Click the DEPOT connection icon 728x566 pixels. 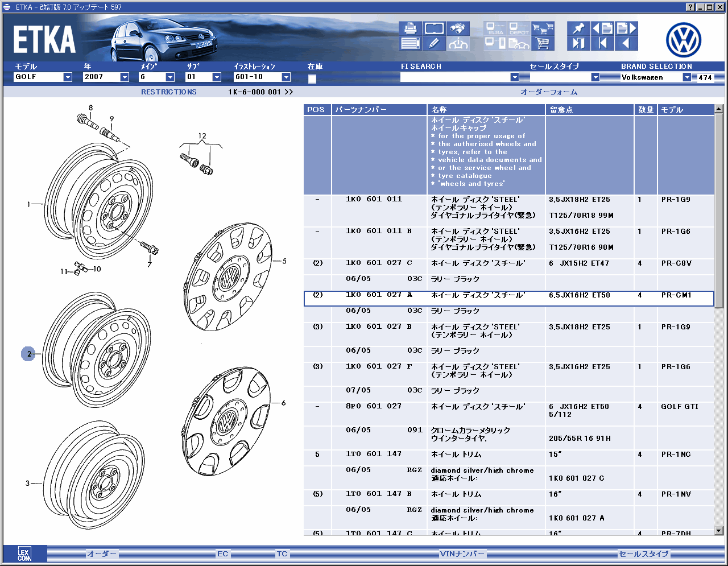click(519, 28)
